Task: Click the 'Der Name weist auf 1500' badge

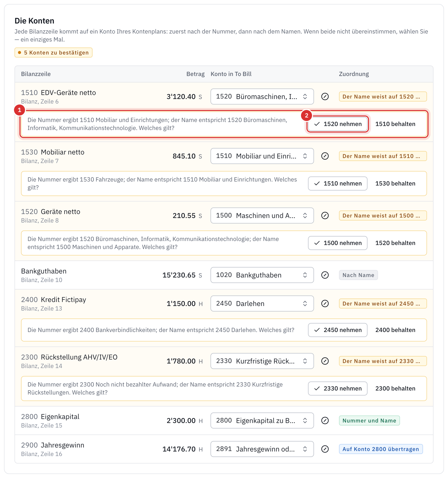Action: [383, 215]
